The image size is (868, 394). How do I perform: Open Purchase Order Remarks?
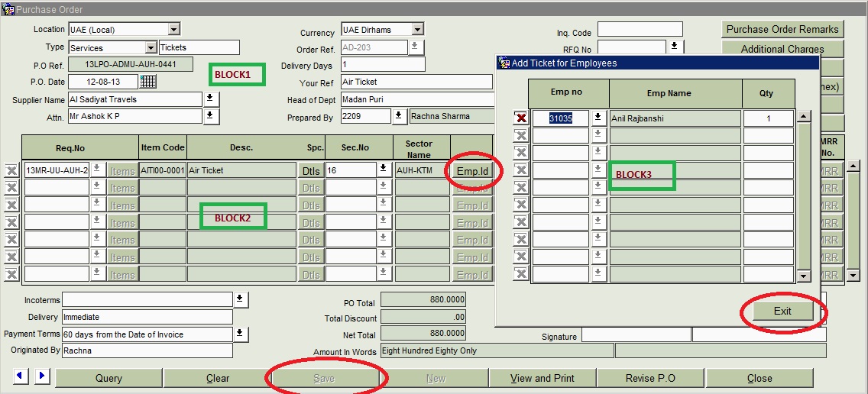pyautogui.click(x=782, y=30)
